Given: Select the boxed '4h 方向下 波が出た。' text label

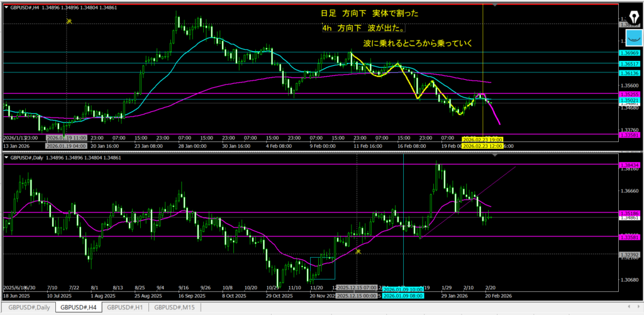Looking at the screenshot, I should click(x=362, y=28).
